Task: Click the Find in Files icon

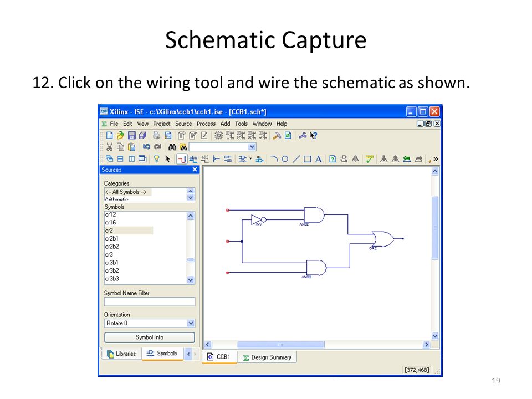Action: click(x=183, y=147)
